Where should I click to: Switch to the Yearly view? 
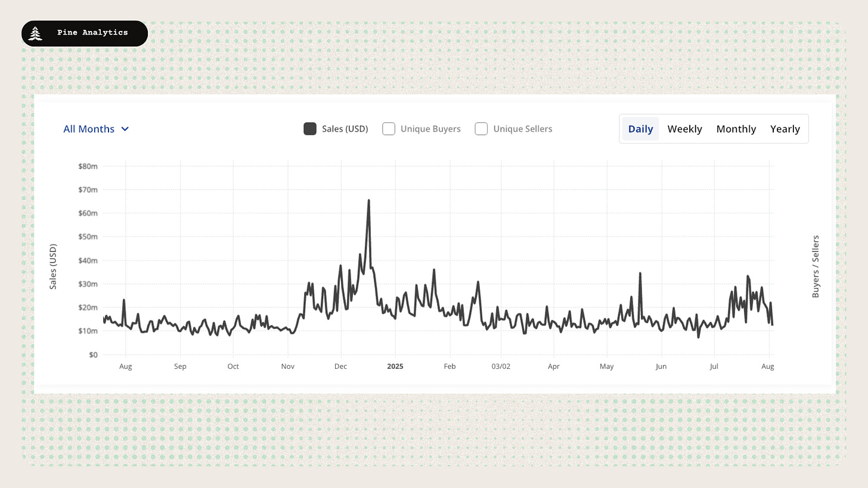[785, 129]
